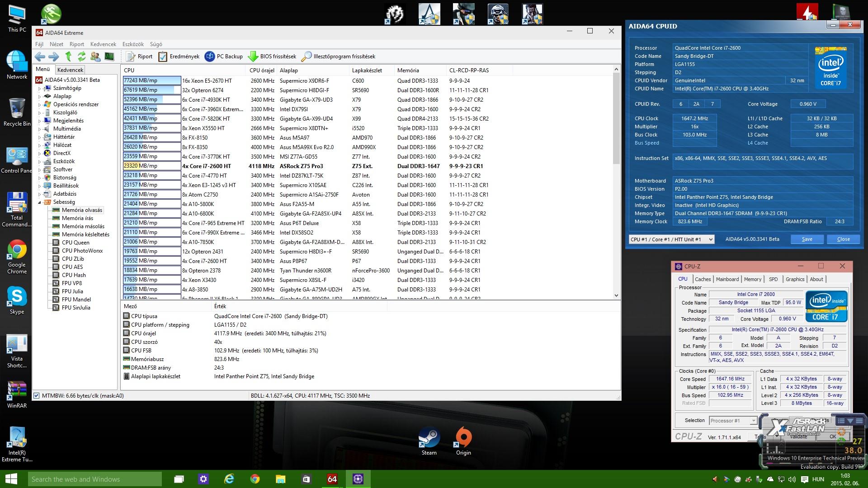This screenshot has height=488, width=868.
Task: Open the Skype desktop icon
Action: coord(17,300)
